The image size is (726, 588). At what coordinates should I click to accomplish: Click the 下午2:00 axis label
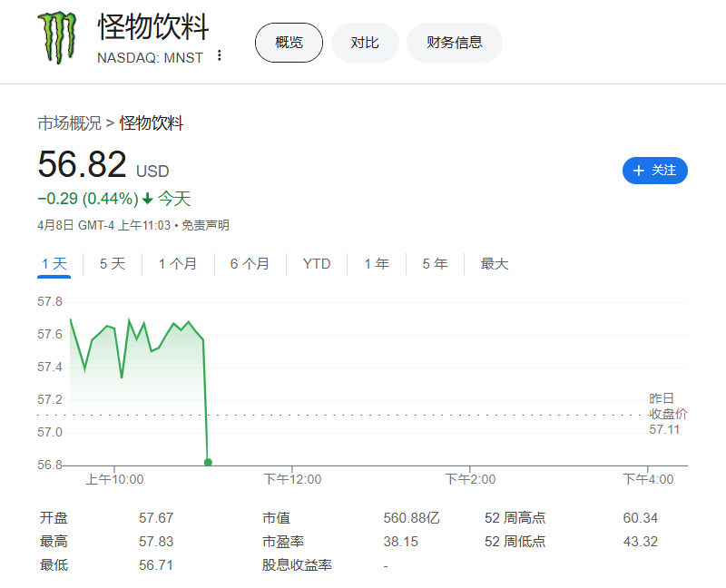(470, 479)
